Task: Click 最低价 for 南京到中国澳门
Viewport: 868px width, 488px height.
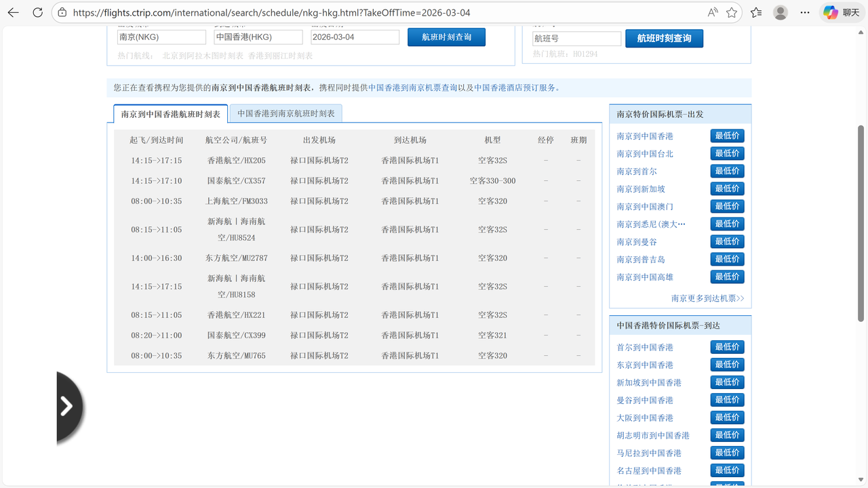Action: tap(728, 206)
